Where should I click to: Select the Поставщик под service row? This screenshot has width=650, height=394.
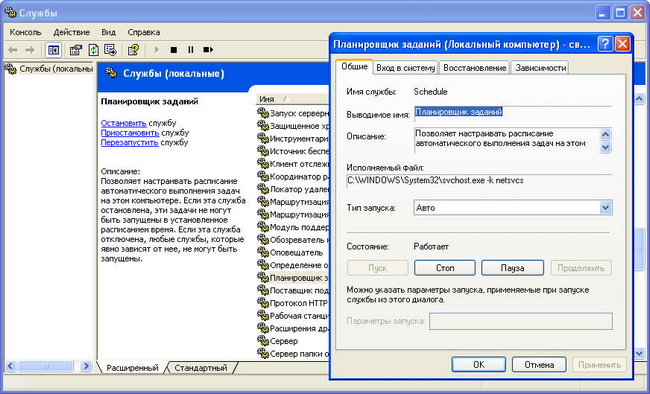(293, 290)
